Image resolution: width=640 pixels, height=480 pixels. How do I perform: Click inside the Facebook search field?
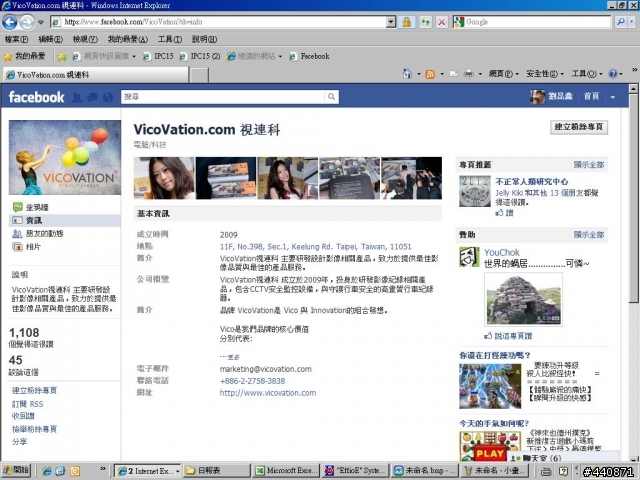(223, 97)
